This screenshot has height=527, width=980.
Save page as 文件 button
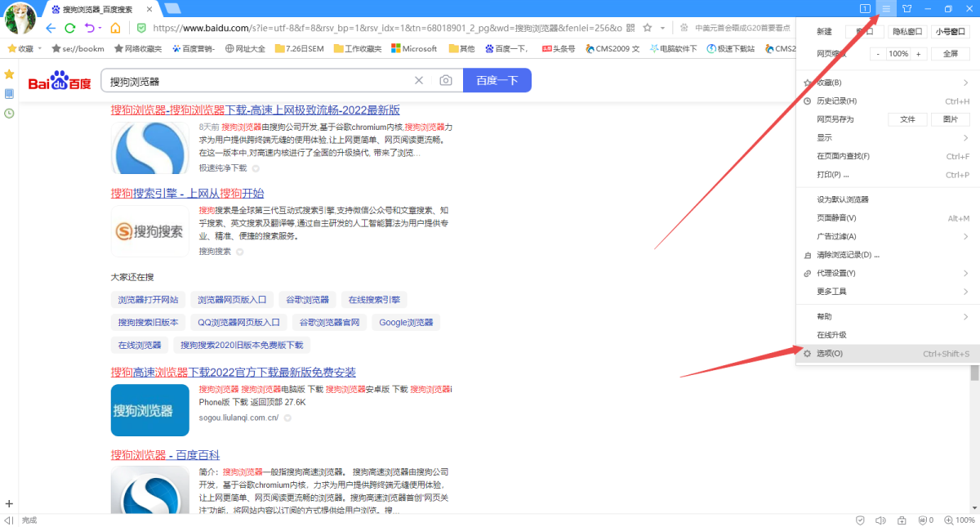[907, 119]
